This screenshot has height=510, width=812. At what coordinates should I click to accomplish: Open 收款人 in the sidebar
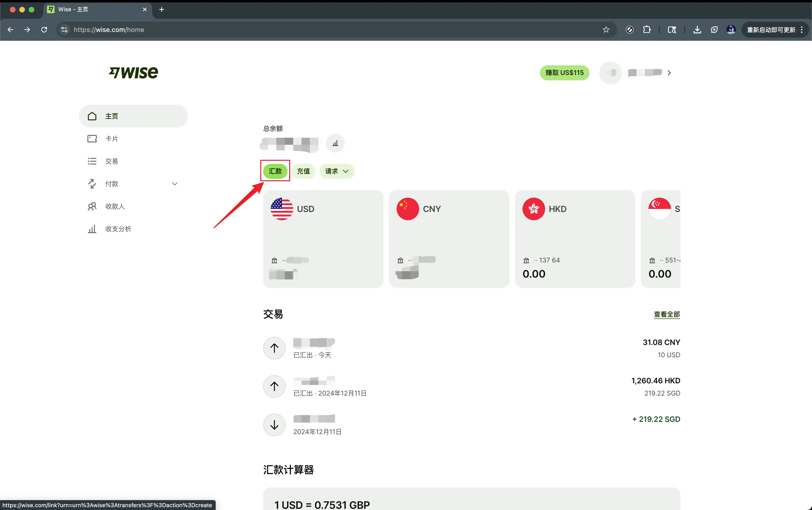coord(115,206)
